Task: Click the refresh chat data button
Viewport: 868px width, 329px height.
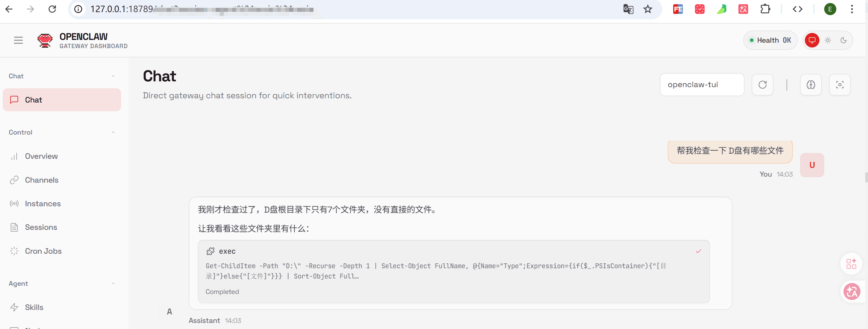Action: 762,85
